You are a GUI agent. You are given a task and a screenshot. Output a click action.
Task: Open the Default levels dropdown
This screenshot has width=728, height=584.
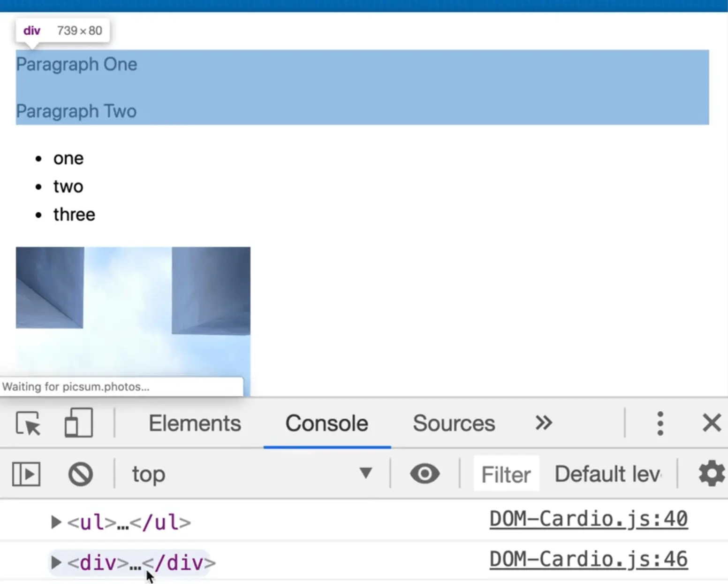point(608,474)
